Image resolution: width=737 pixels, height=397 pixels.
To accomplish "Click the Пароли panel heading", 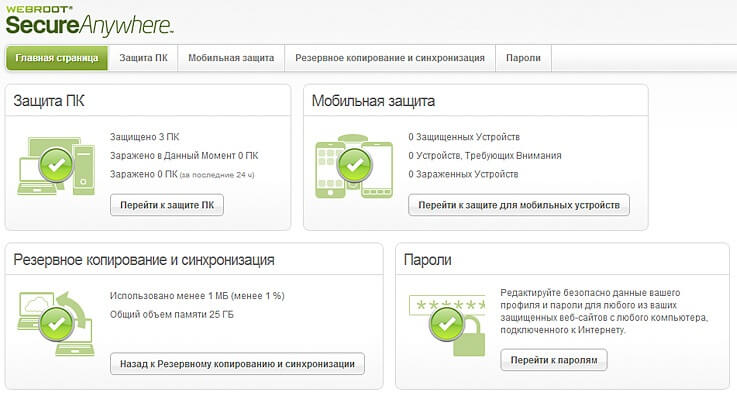I will coord(428,260).
